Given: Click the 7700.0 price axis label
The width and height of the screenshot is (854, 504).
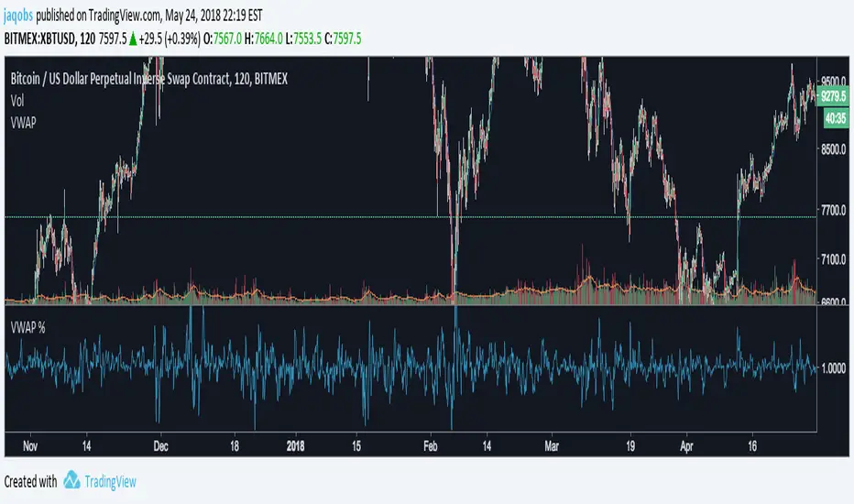Looking at the screenshot, I should (x=834, y=210).
